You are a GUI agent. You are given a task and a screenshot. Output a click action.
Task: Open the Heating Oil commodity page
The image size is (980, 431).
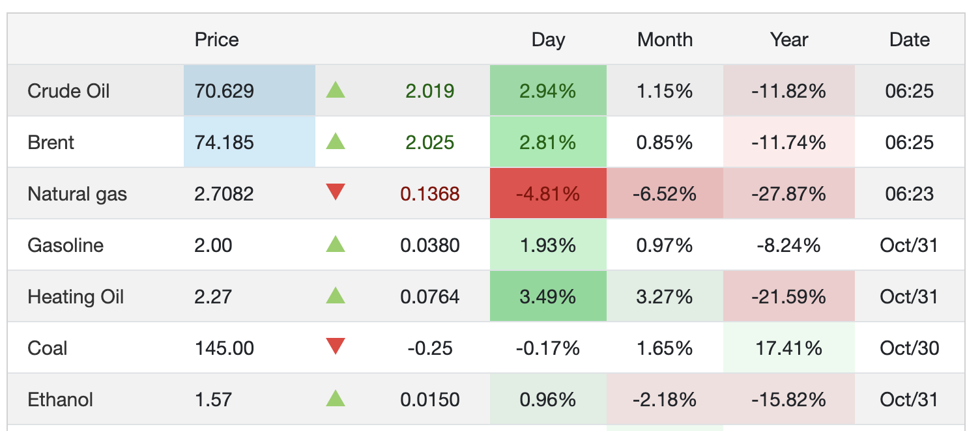pyautogui.click(x=76, y=297)
